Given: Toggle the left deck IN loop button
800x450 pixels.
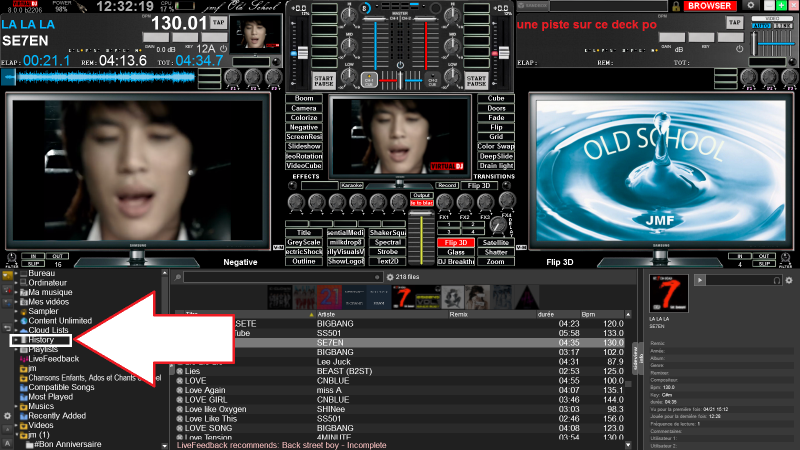Looking at the screenshot, I should tap(33, 256).
